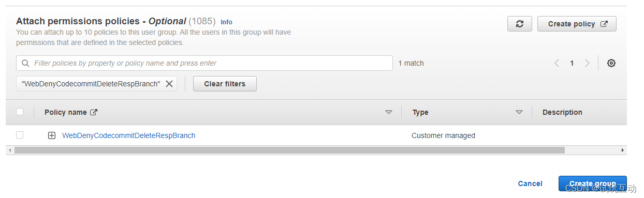
Task: Sort by Type column arrow
Action: [x=519, y=112]
